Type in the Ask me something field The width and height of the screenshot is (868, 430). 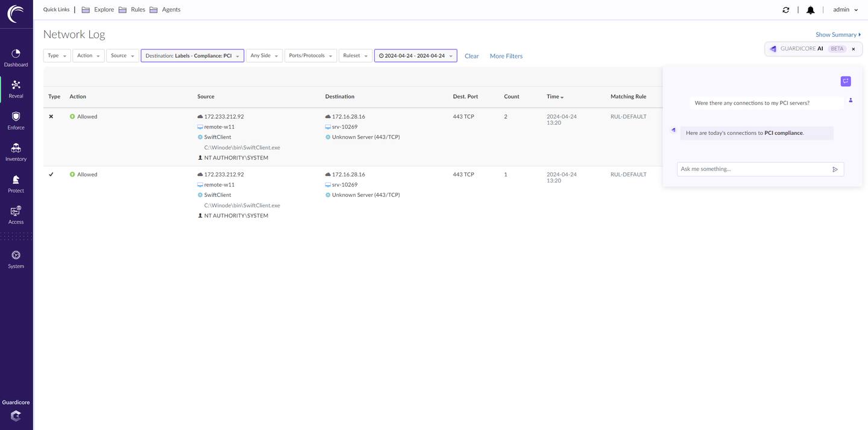tap(753, 169)
